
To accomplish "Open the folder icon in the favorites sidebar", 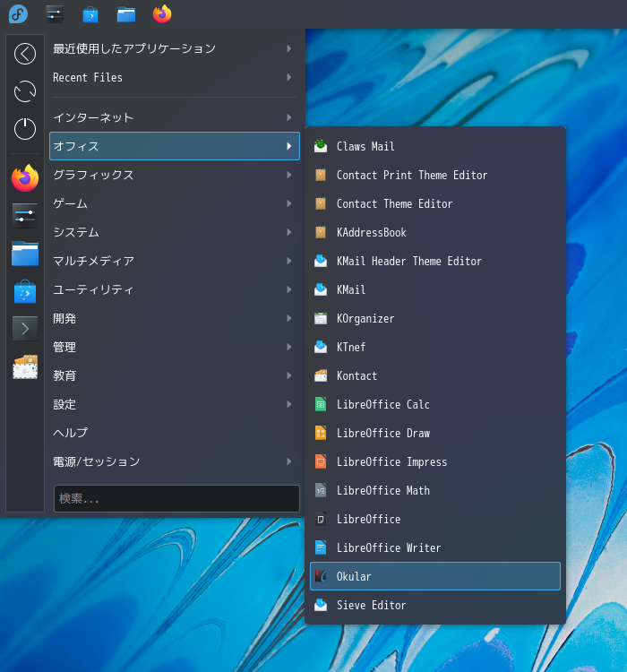I will [25, 254].
